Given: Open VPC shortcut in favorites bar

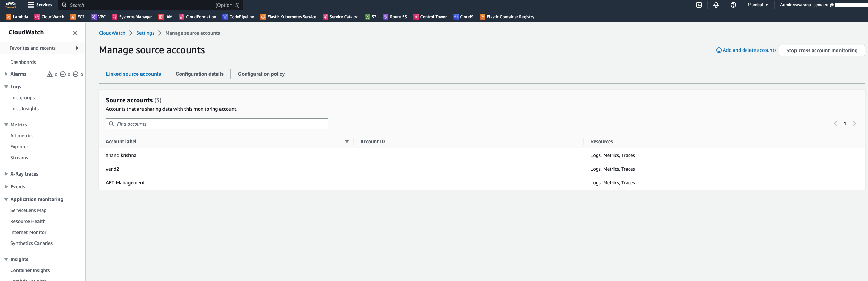Looking at the screenshot, I should (x=99, y=17).
